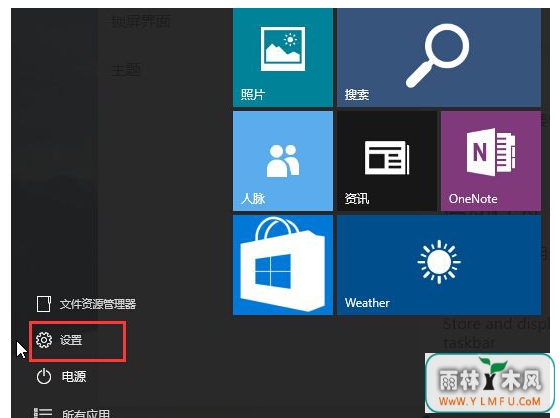Click the 电源 power icon

pos(44,377)
